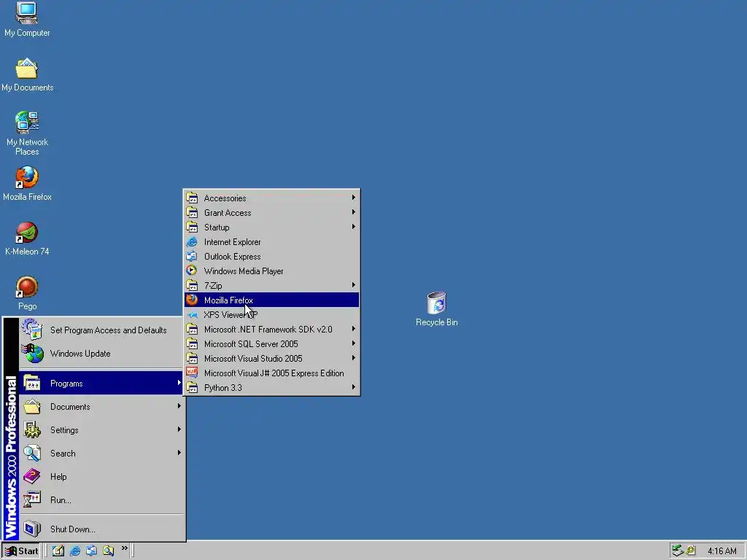Select K-Meleon 74 desktop shortcut
Image resolution: width=747 pixels, height=560 pixels.
27,238
